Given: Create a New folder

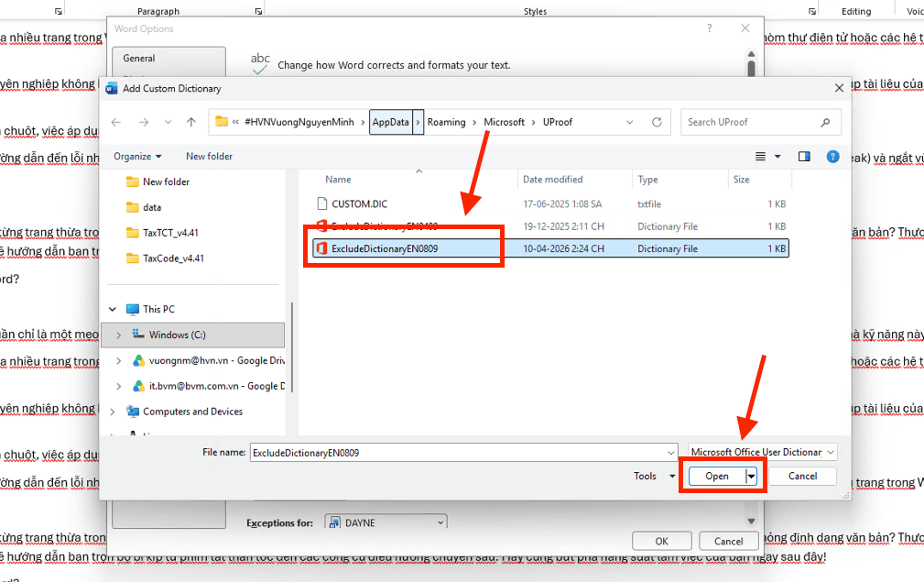Looking at the screenshot, I should (x=209, y=156).
